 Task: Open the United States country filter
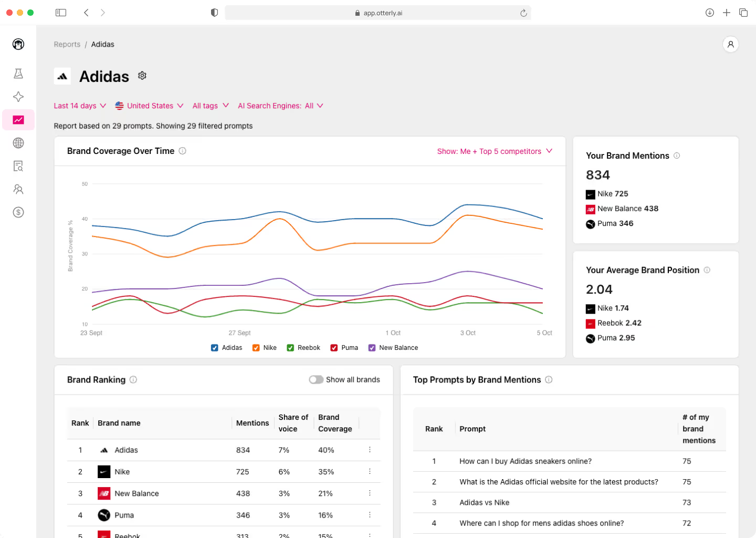point(150,106)
